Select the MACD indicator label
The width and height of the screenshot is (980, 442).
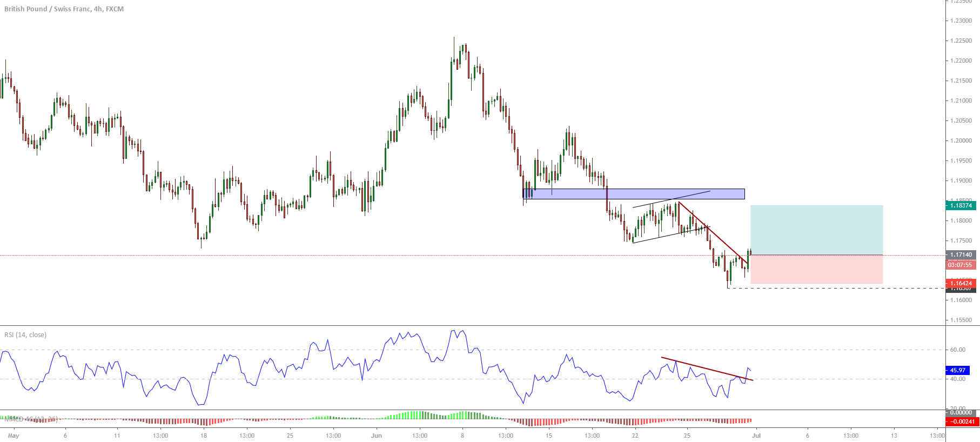click(x=31, y=419)
